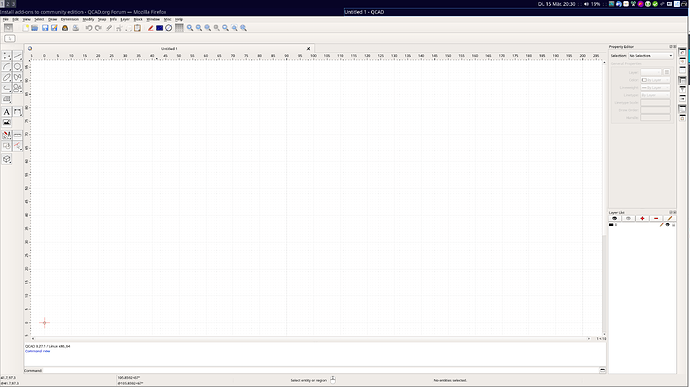Click the Open file folder icon
690x387 pixels.
tap(35, 28)
